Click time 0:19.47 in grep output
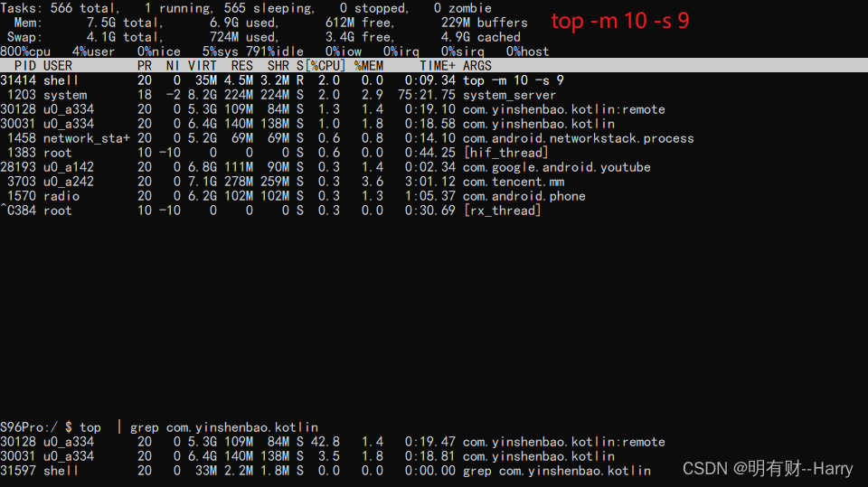This screenshot has width=868, height=487. pyautogui.click(x=430, y=442)
